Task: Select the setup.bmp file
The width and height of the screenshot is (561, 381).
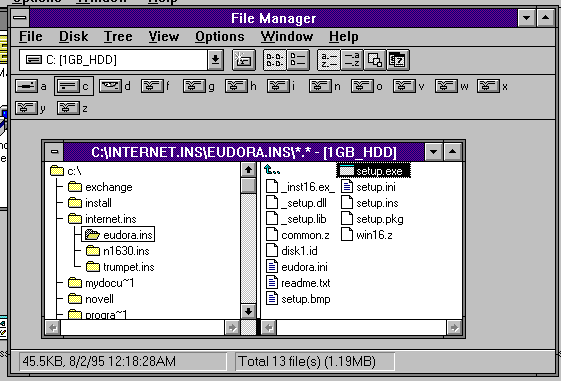Action: click(298, 299)
